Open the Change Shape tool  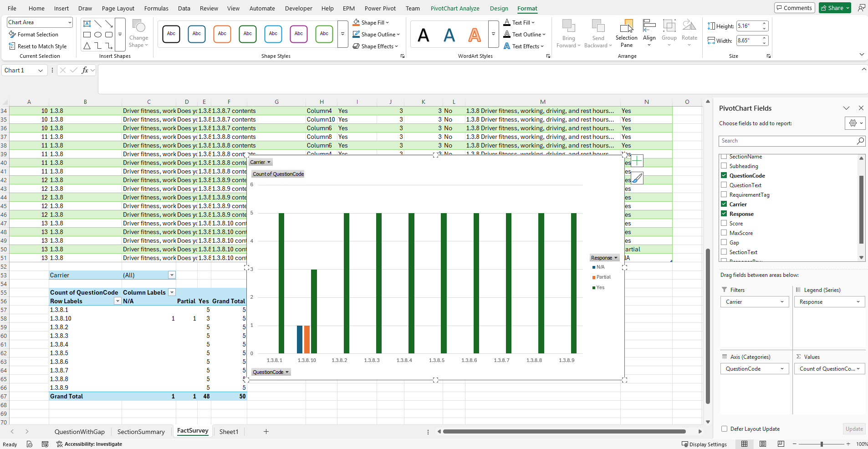pyautogui.click(x=138, y=34)
